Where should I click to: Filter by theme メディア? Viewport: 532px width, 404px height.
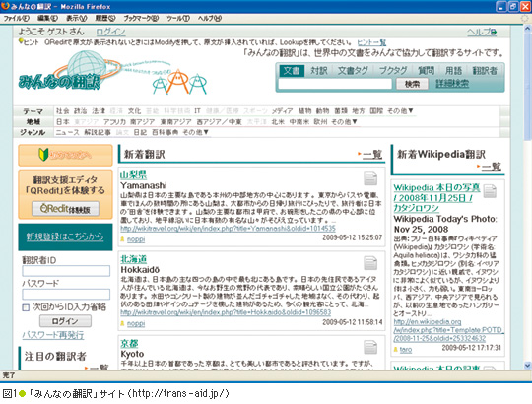point(282,111)
